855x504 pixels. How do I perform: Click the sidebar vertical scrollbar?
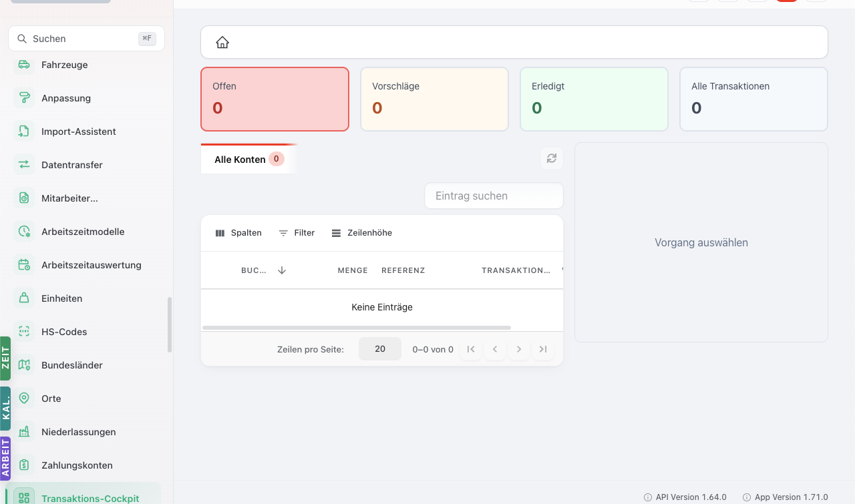click(x=170, y=325)
